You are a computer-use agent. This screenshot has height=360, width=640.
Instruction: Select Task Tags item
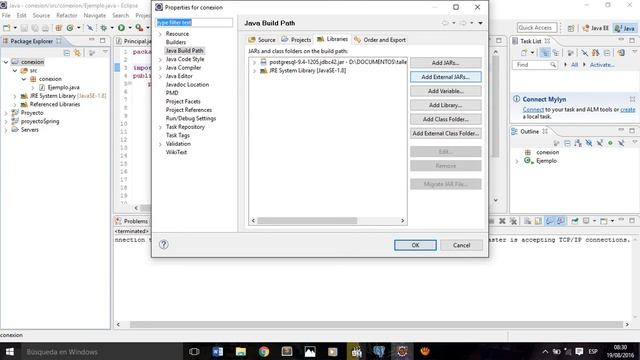178,135
